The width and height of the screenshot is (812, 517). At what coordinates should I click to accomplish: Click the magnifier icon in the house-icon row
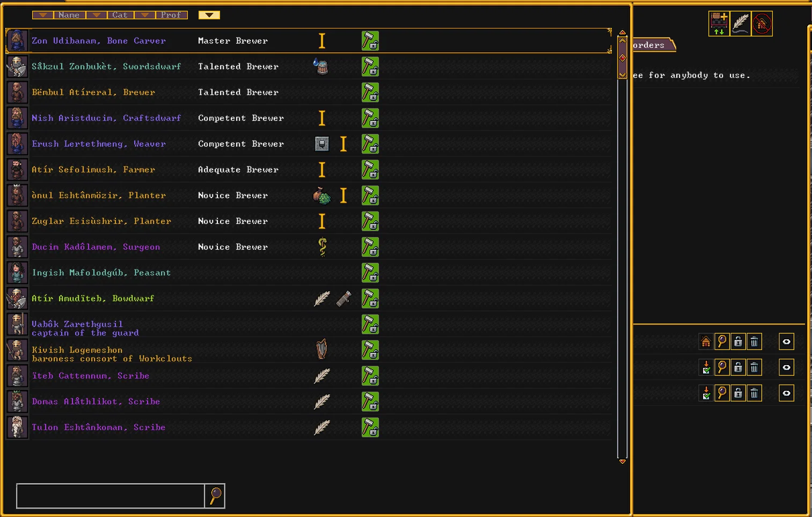[x=722, y=341]
